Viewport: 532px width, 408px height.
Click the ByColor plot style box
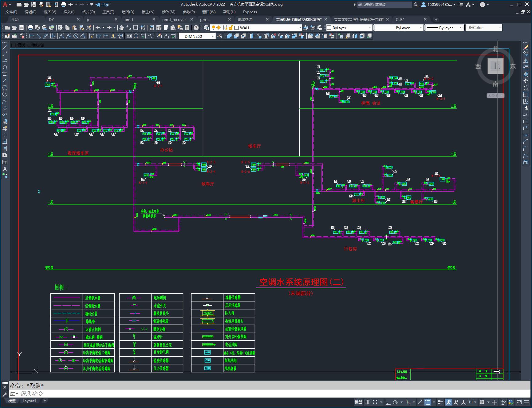coord(484,28)
